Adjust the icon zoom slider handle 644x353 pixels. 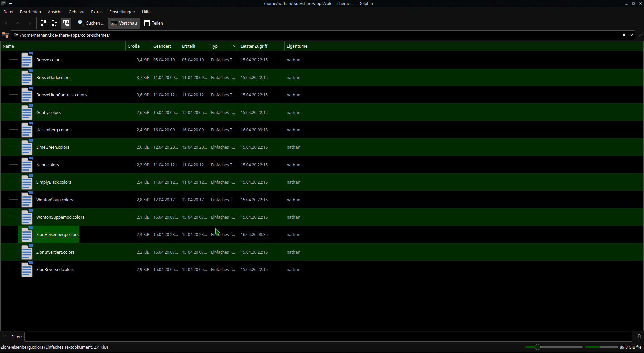pos(538,347)
